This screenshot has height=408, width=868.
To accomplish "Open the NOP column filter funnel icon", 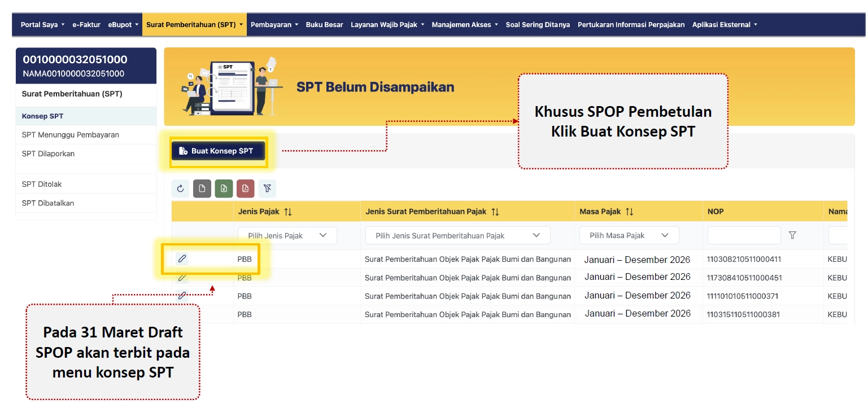I will click(792, 235).
